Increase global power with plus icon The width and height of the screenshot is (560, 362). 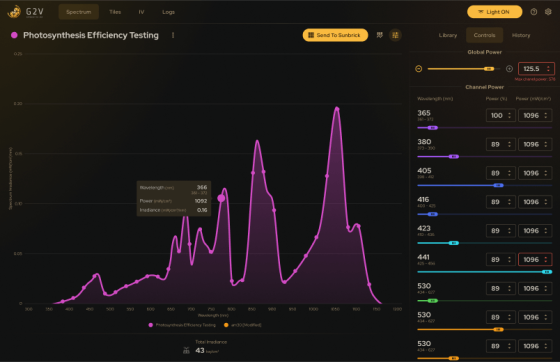click(x=509, y=69)
